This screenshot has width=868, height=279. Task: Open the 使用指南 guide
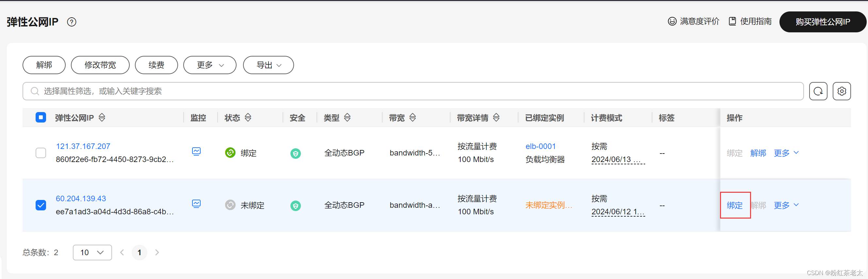750,22
